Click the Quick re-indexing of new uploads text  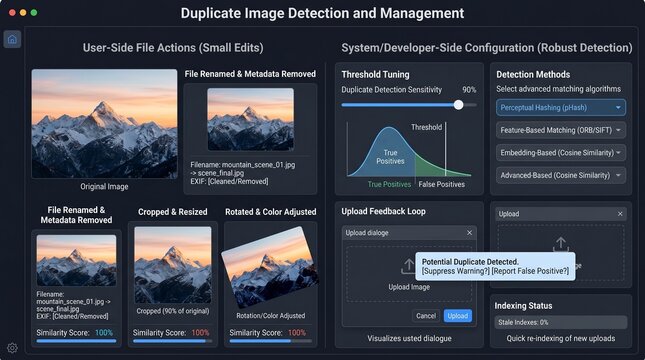coord(561,339)
